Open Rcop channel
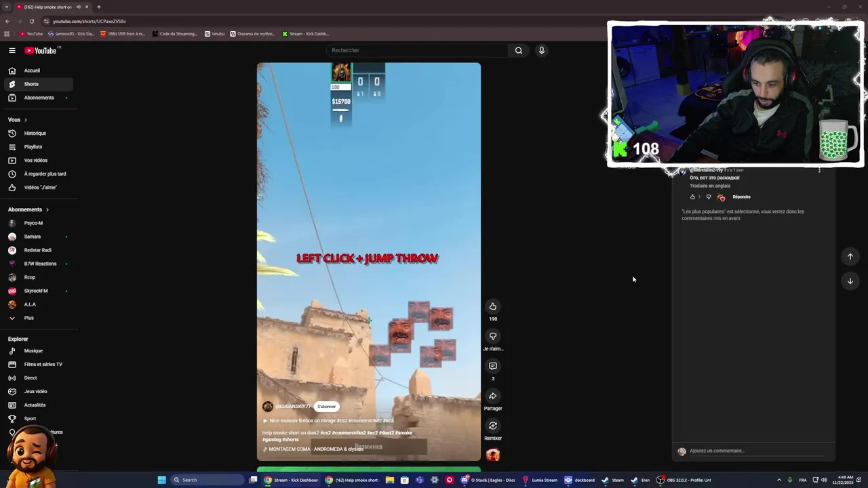 pyautogui.click(x=38, y=277)
